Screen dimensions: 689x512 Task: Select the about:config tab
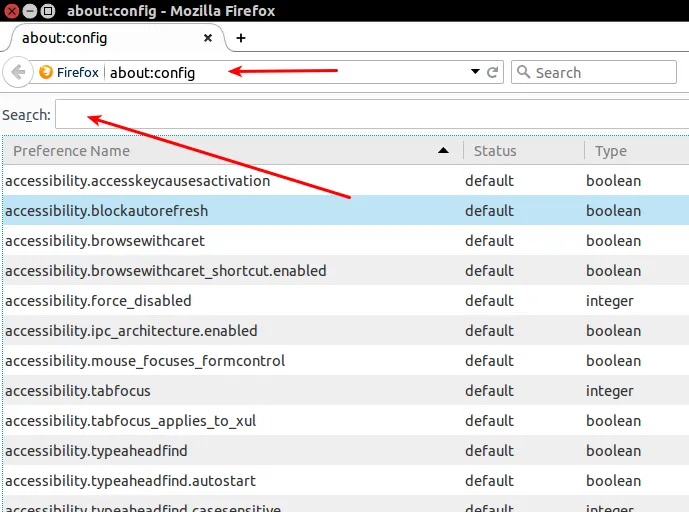(115, 38)
